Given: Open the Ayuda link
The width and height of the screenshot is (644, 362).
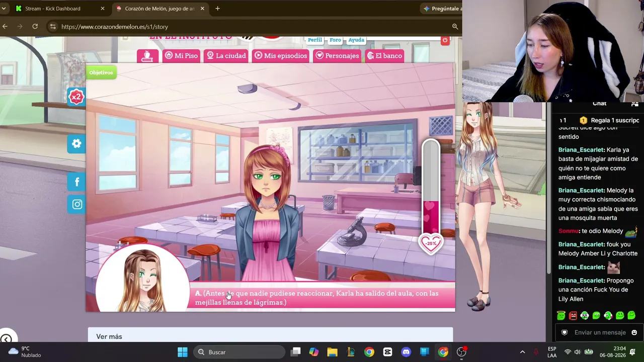Looking at the screenshot, I should 356,40.
